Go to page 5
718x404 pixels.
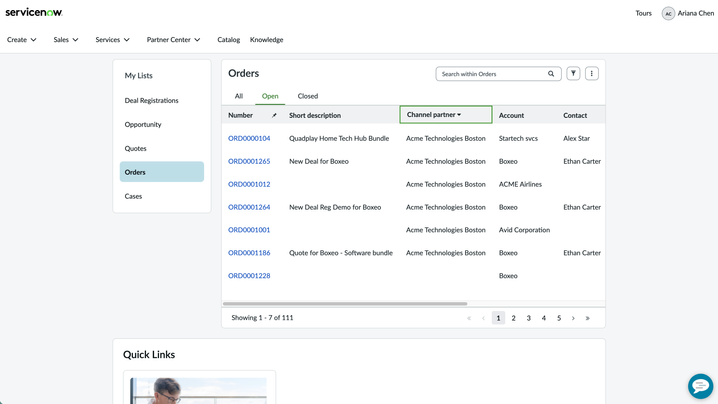click(559, 318)
